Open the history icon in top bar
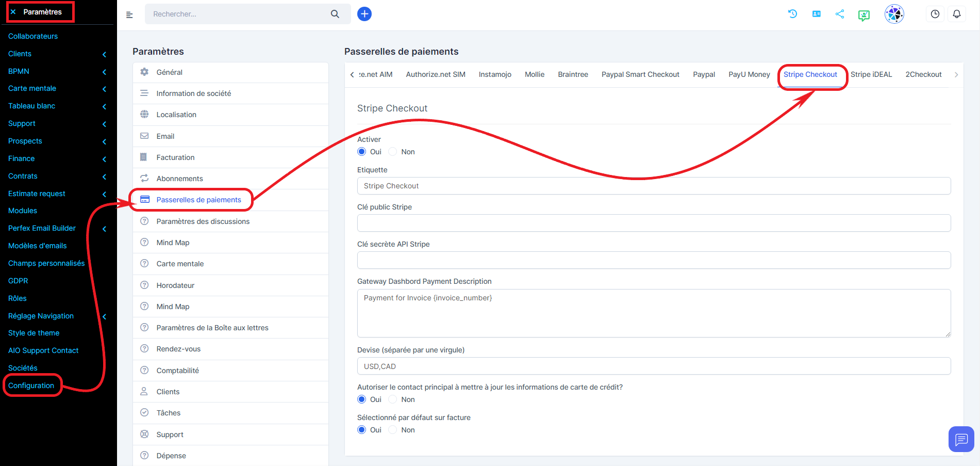 click(x=792, y=14)
